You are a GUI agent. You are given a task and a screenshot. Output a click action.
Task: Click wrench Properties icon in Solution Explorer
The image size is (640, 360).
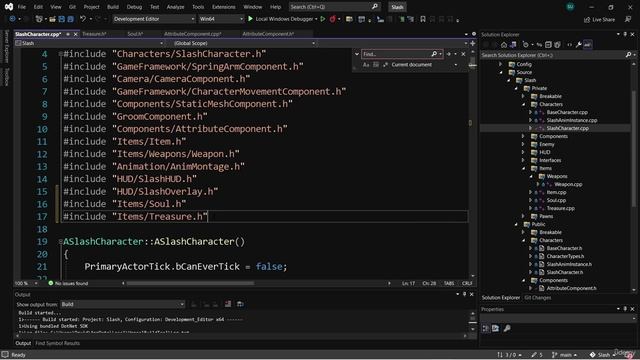click(578, 44)
